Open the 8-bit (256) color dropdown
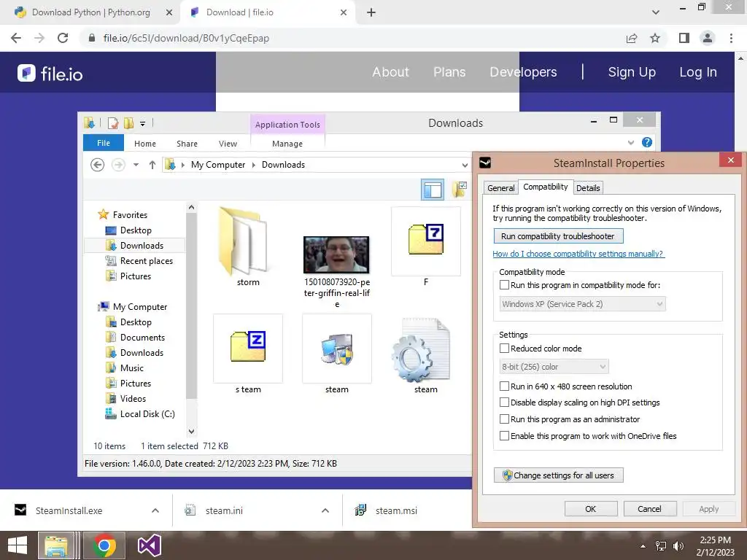Screen dimensions: 747x560 (x=554, y=367)
